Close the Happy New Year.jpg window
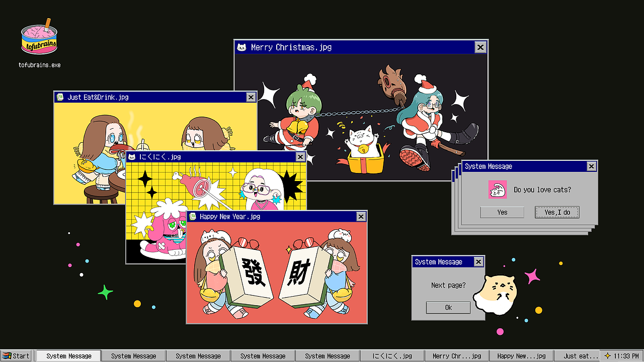The height and width of the screenshot is (362, 644). 361,216
